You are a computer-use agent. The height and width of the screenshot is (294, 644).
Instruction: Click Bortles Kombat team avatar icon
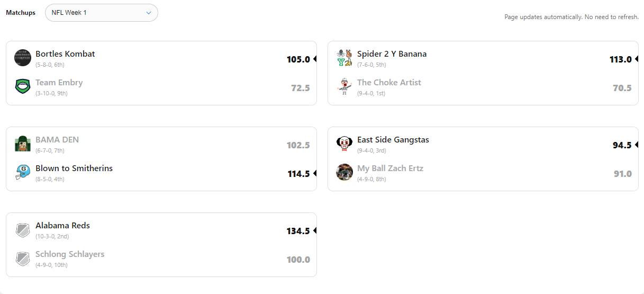(23, 58)
